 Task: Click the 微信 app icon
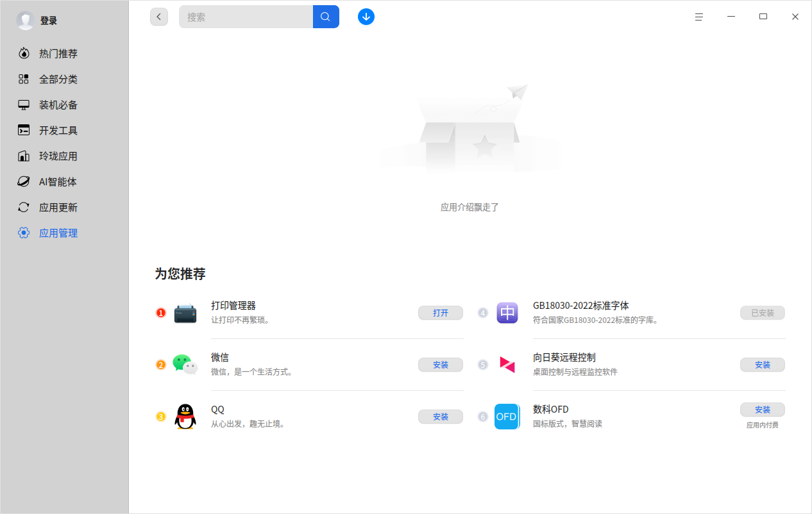[185, 365]
